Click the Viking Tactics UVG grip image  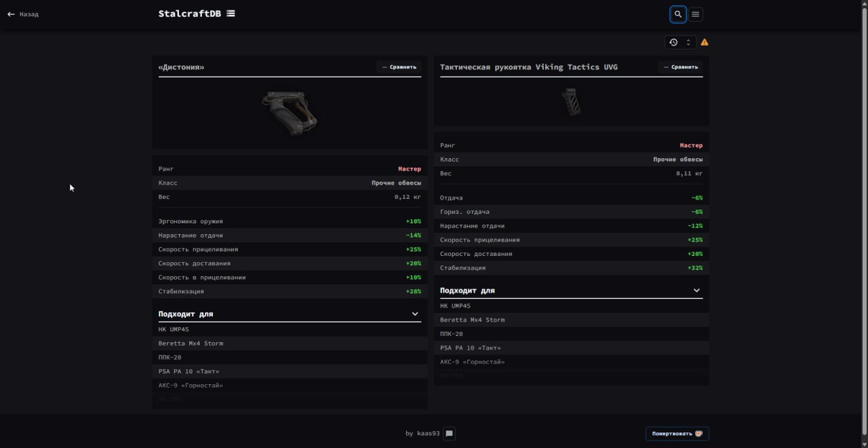(571, 102)
